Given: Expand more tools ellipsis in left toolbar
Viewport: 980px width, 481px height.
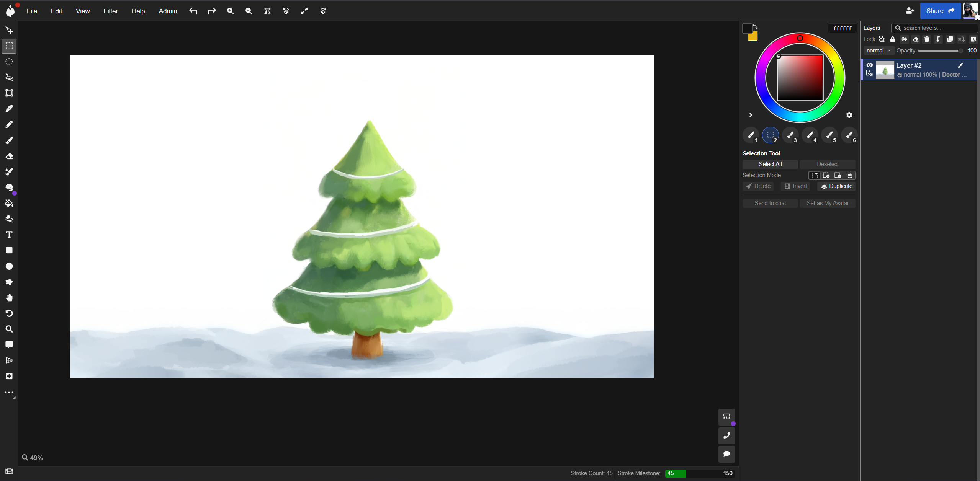Looking at the screenshot, I should click(x=9, y=393).
